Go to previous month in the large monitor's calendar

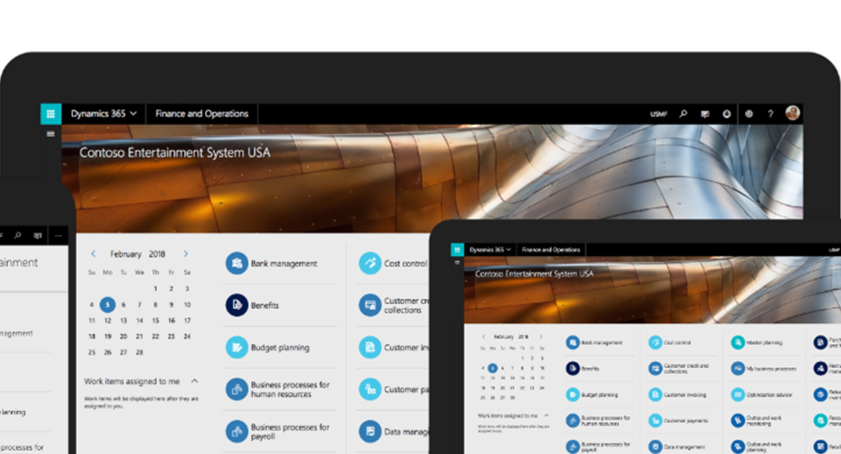pyautogui.click(x=94, y=254)
